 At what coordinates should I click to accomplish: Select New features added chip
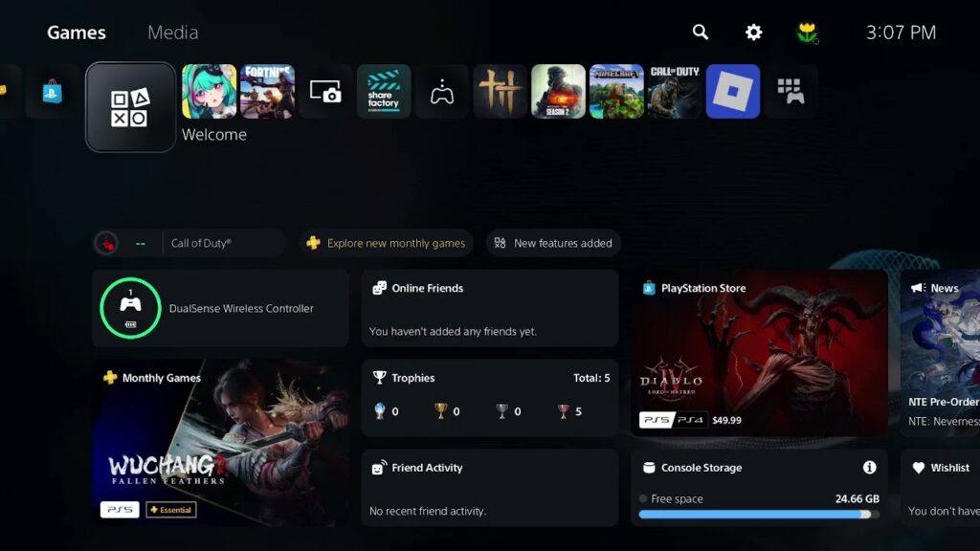[x=553, y=243]
